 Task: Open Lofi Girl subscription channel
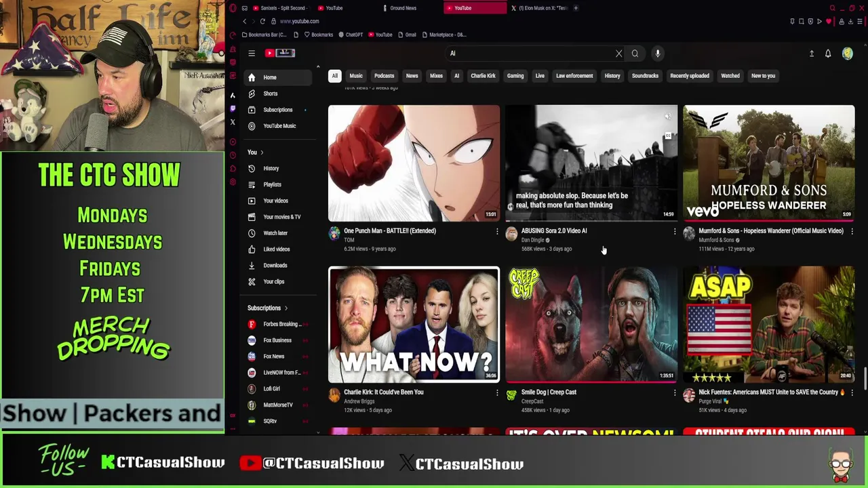coord(277,389)
